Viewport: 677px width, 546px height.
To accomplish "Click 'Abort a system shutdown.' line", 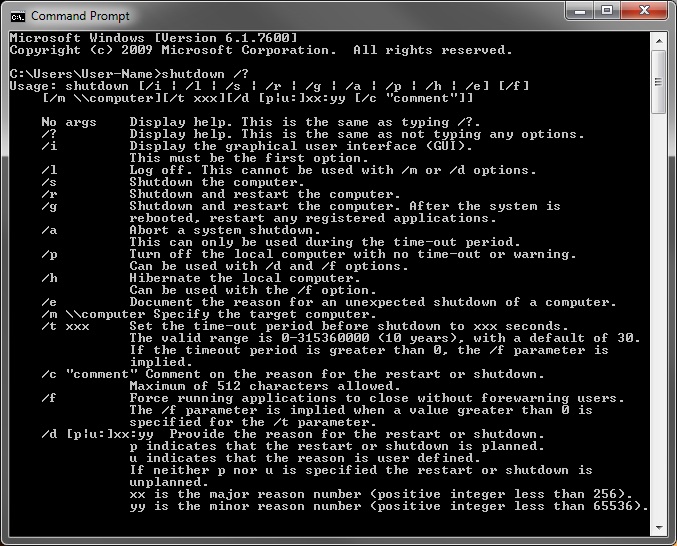I will (x=225, y=230).
